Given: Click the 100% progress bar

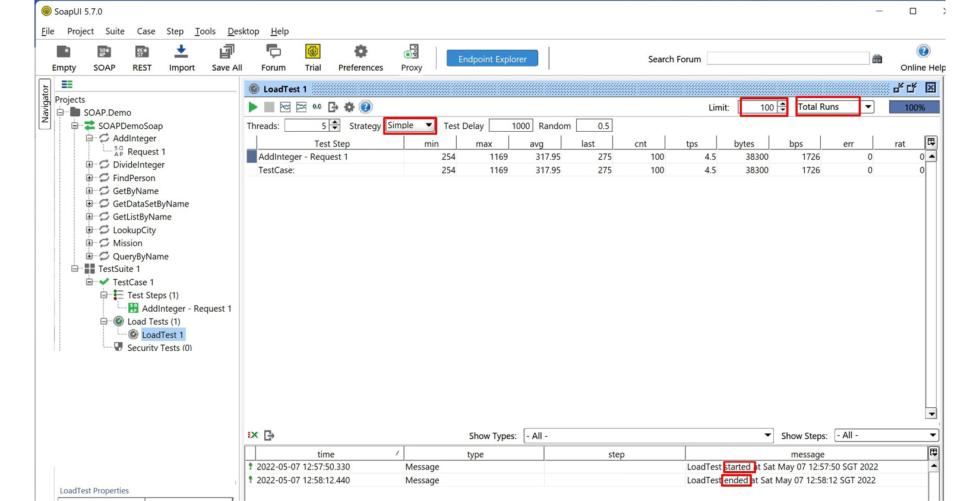Looking at the screenshot, I should pyautogui.click(x=914, y=107).
